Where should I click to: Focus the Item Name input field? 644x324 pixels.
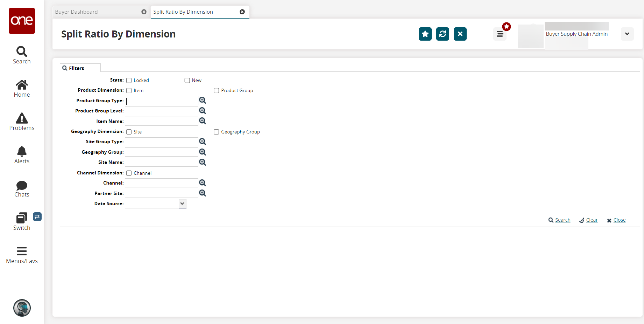[162, 121]
